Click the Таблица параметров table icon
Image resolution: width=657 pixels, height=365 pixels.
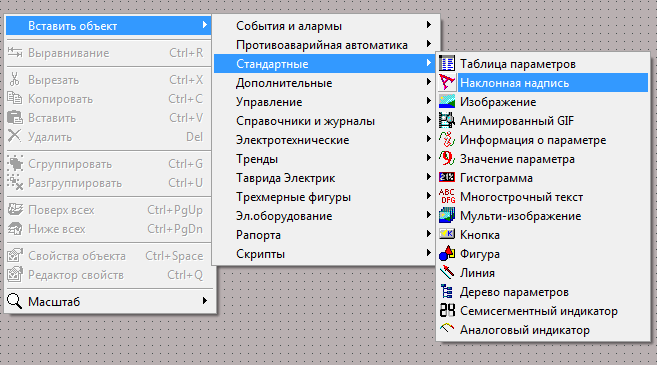click(447, 64)
